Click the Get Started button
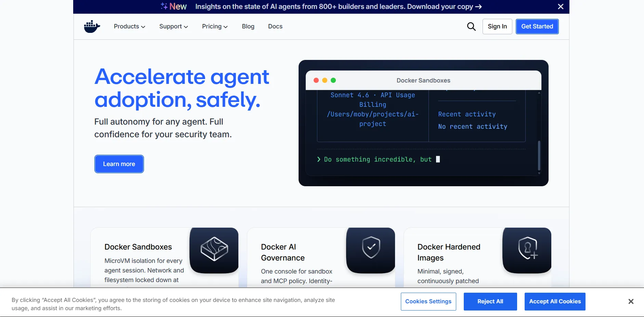 [537, 26]
